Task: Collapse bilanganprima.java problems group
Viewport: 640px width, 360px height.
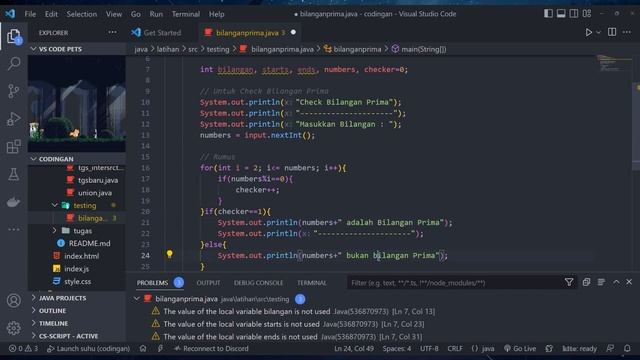Action: 137,299
